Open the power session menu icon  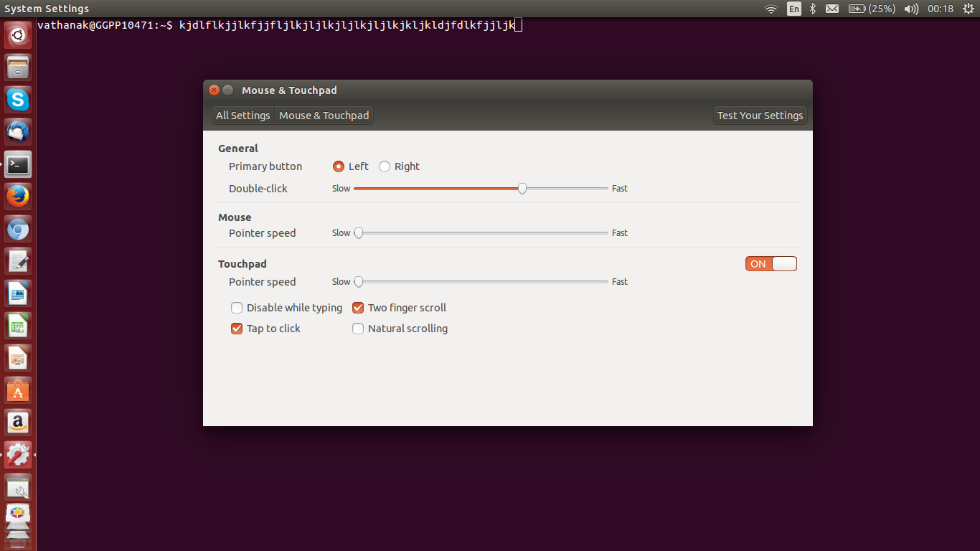coord(968,9)
